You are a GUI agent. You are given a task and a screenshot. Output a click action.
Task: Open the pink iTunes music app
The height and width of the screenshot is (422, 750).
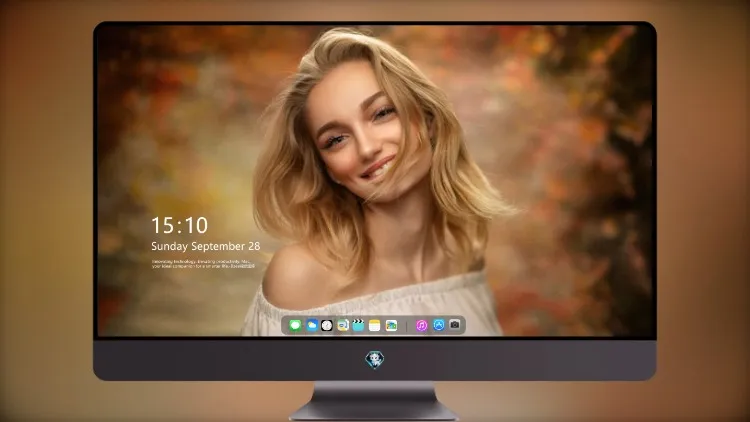pyautogui.click(x=421, y=326)
